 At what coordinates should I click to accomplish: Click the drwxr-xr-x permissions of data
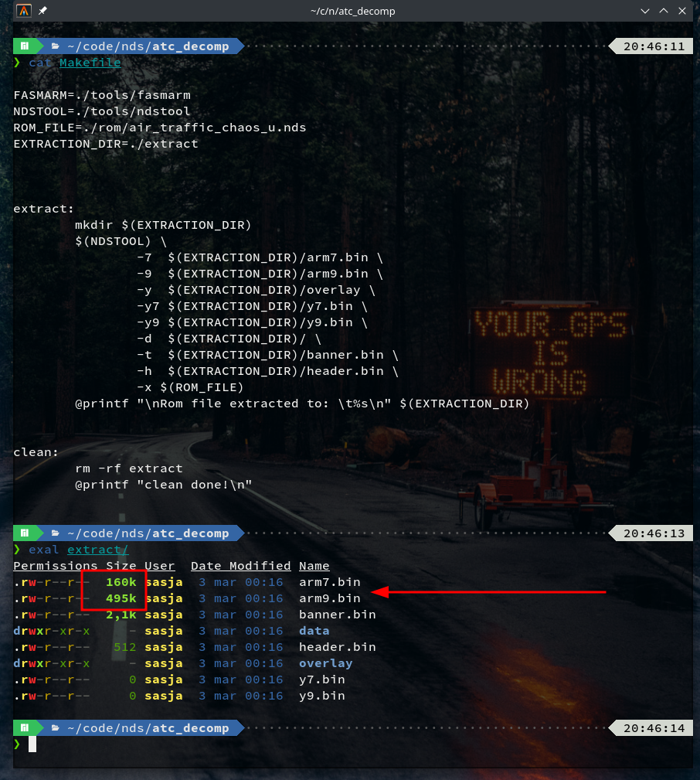point(52,631)
